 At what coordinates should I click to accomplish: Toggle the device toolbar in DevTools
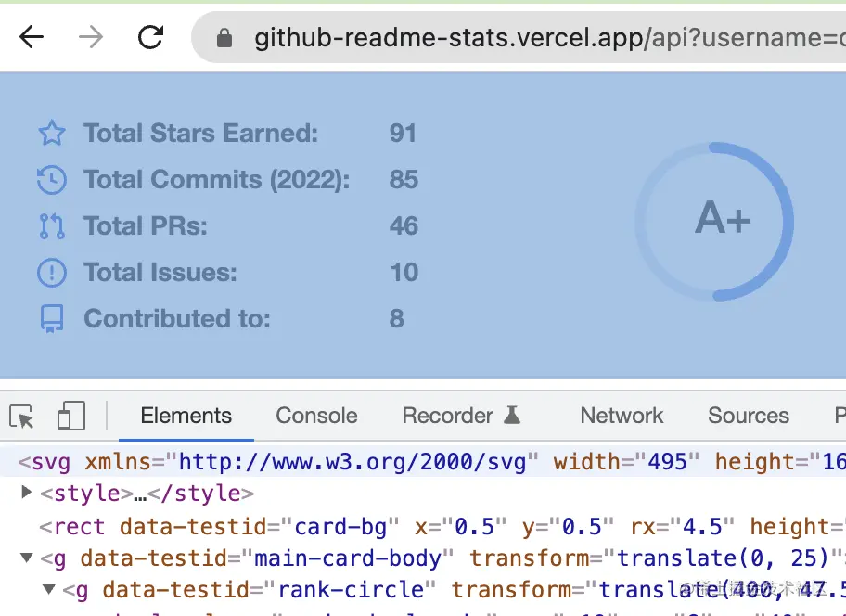pyautogui.click(x=71, y=416)
